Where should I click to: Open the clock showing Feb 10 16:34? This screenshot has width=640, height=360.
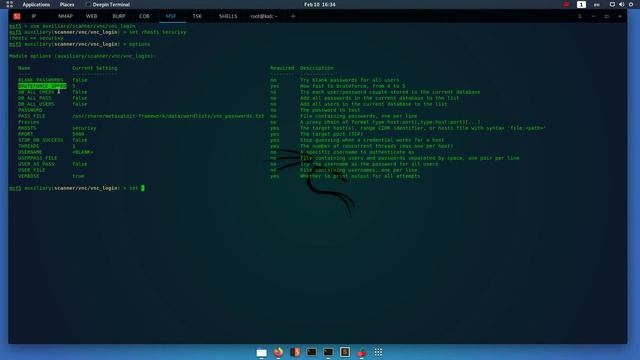[320, 4]
